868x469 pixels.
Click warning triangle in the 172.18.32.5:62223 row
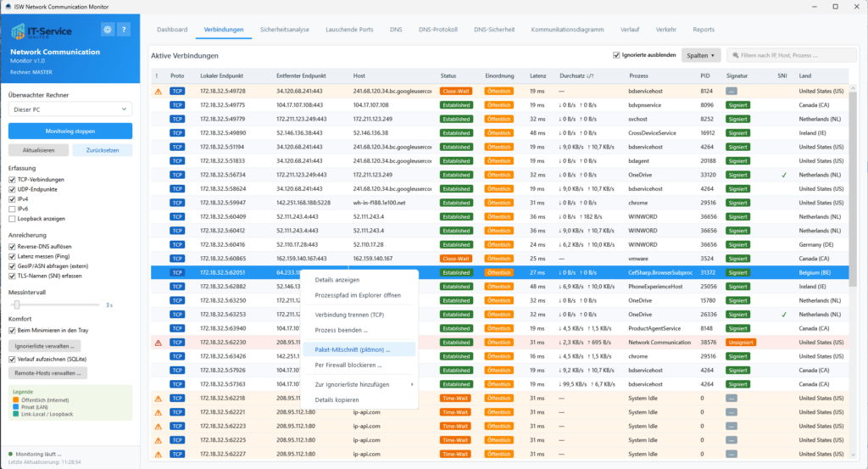[159, 427]
